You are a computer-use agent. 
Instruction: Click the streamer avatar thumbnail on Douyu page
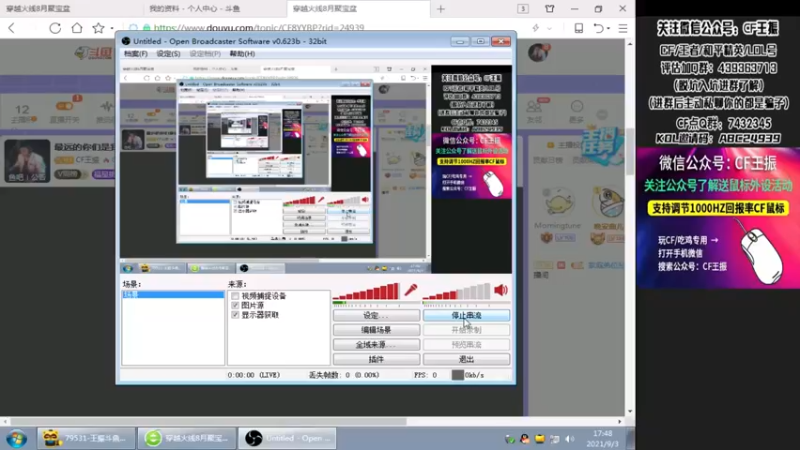coord(28,161)
